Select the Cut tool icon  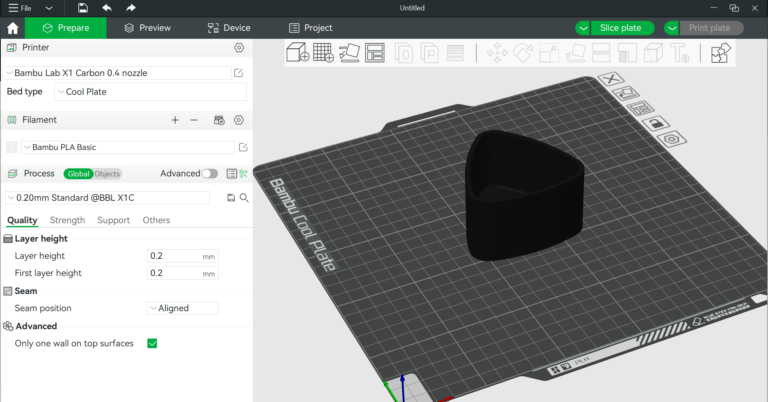tap(601, 53)
